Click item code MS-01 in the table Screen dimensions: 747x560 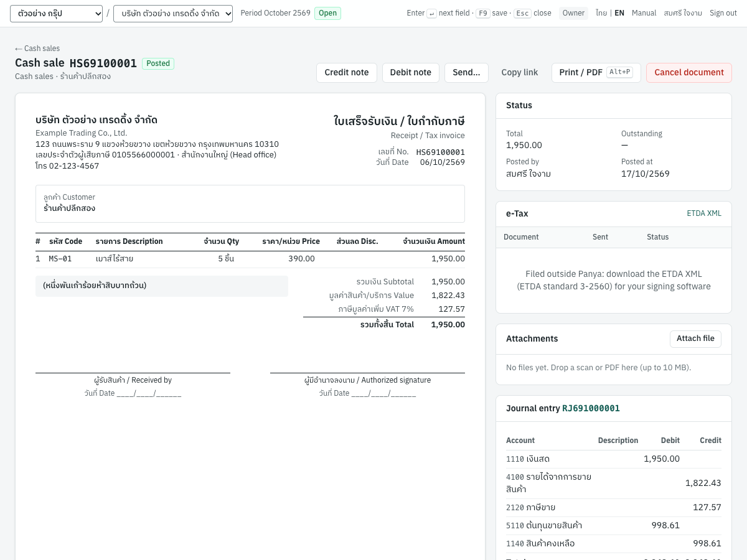pyautogui.click(x=60, y=259)
